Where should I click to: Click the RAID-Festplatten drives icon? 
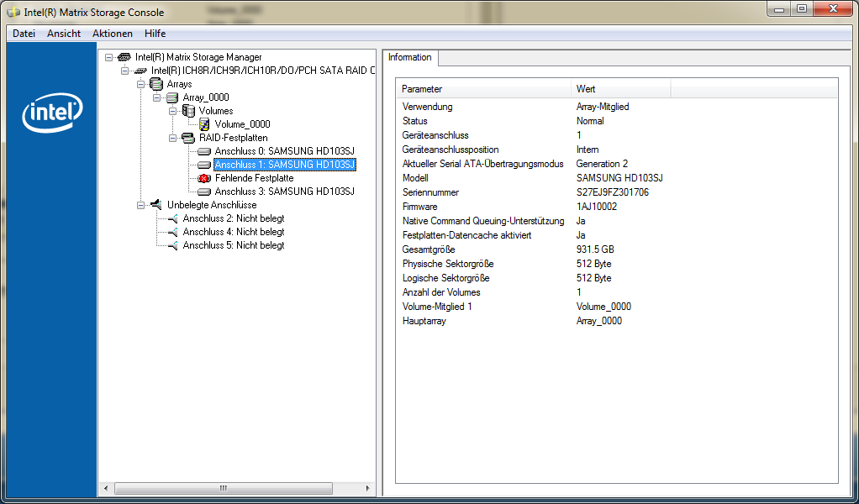(x=188, y=138)
